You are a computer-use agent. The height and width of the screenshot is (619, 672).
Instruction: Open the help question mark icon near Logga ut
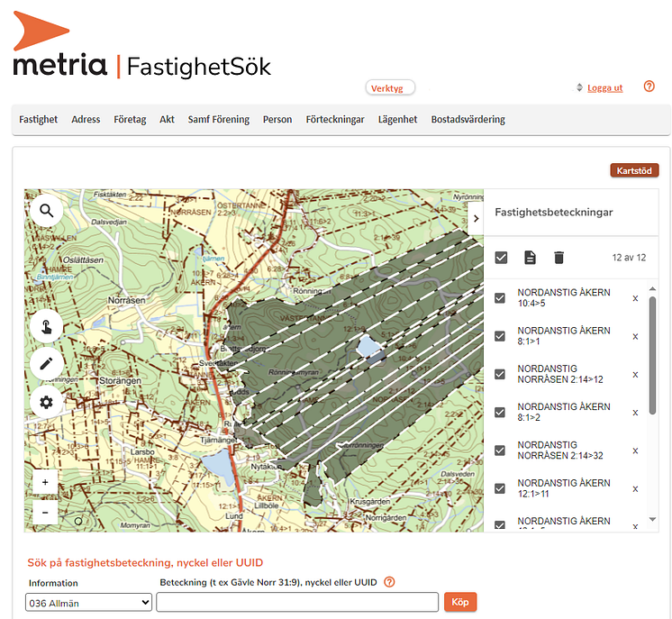(x=649, y=86)
